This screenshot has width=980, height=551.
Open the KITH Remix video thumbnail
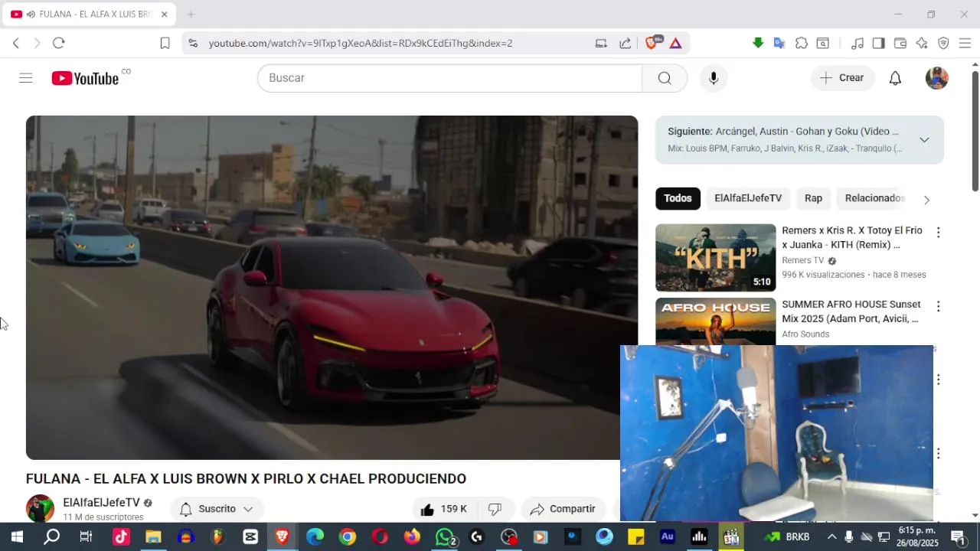click(x=715, y=258)
